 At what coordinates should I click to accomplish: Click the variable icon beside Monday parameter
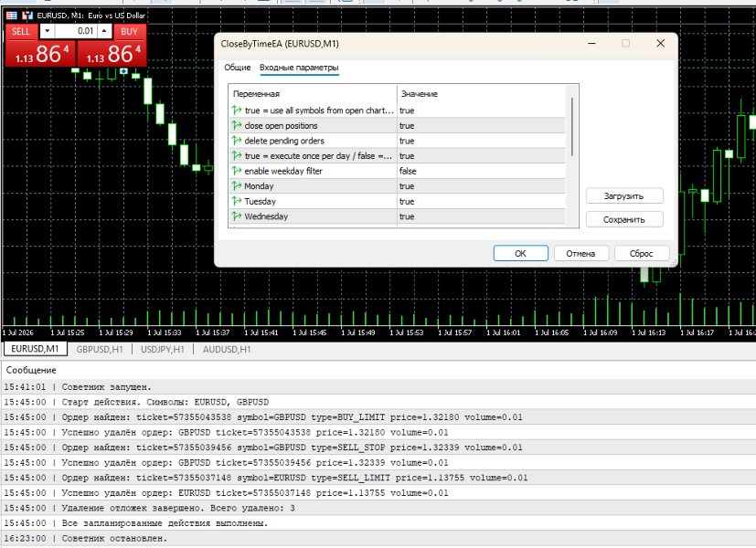236,186
